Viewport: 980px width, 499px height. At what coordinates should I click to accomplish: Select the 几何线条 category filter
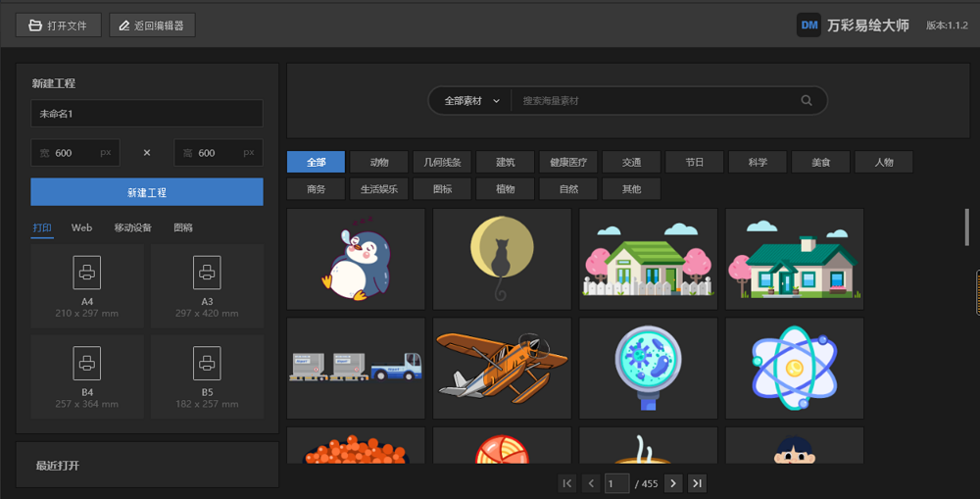pyautogui.click(x=442, y=162)
